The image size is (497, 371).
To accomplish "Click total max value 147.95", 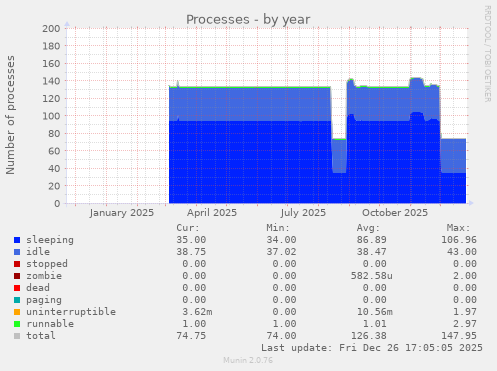I will pos(459,336).
